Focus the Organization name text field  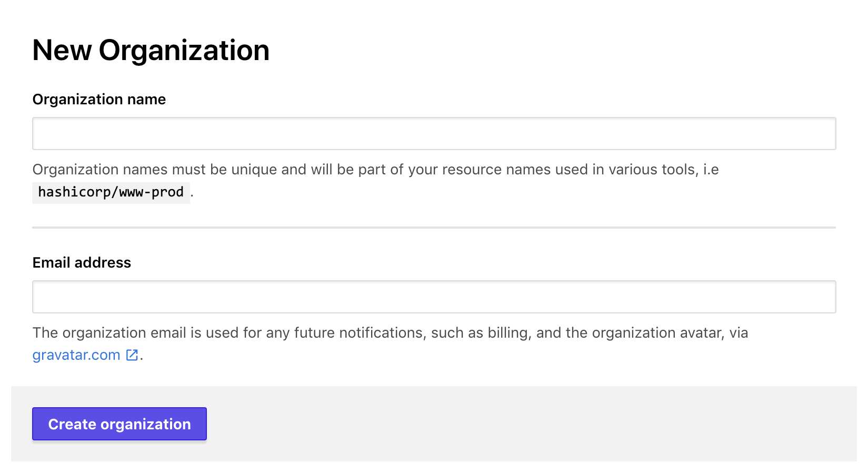tap(434, 134)
